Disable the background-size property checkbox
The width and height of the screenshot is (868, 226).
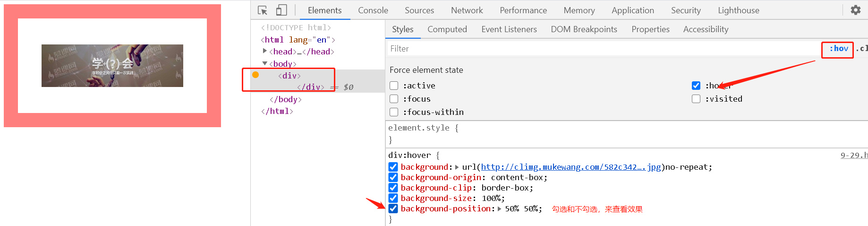393,198
